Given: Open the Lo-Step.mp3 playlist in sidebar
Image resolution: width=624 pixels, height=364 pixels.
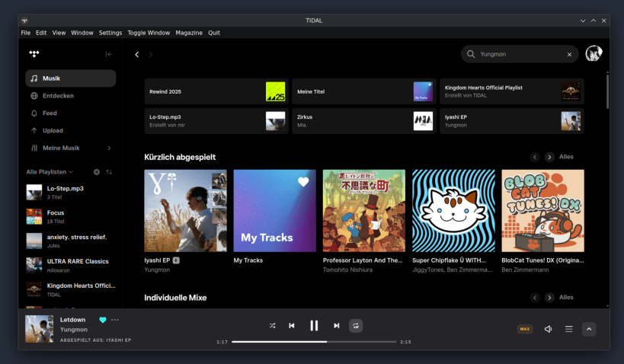Looking at the screenshot, I should pyautogui.click(x=70, y=192).
